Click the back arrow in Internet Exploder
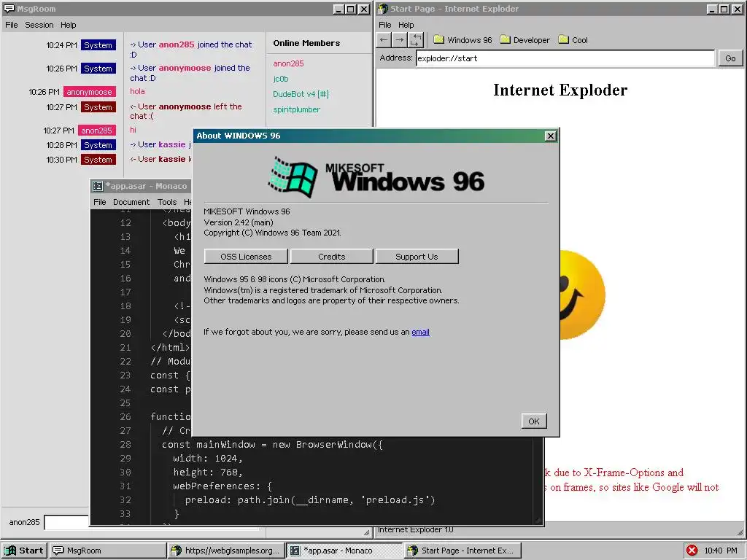The height and width of the screenshot is (560, 747). pyautogui.click(x=384, y=40)
